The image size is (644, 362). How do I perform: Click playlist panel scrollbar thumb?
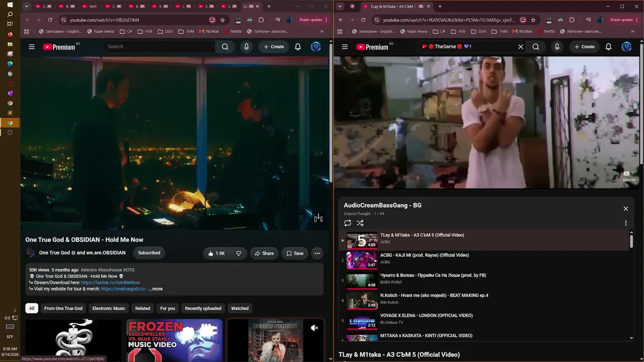[x=631, y=241]
